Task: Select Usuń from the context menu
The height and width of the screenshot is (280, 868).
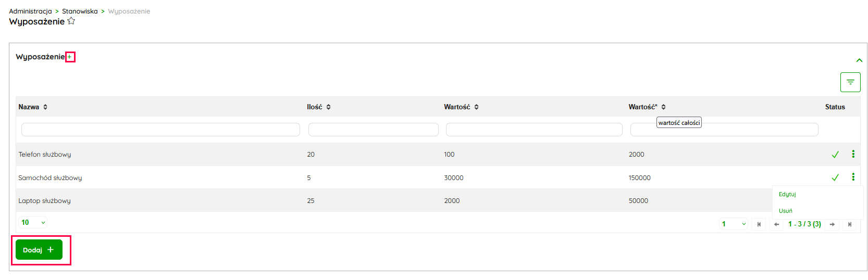Action: 785,211
